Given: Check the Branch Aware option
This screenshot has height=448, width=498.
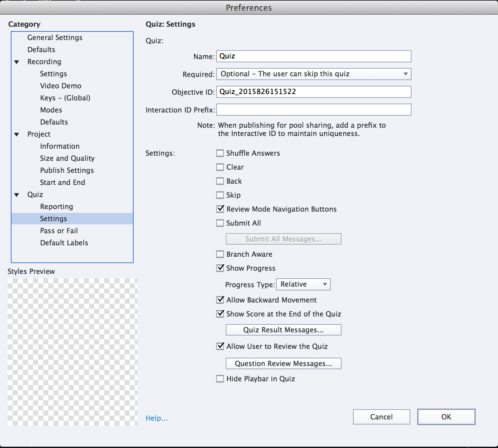Looking at the screenshot, I should point(220,254).
